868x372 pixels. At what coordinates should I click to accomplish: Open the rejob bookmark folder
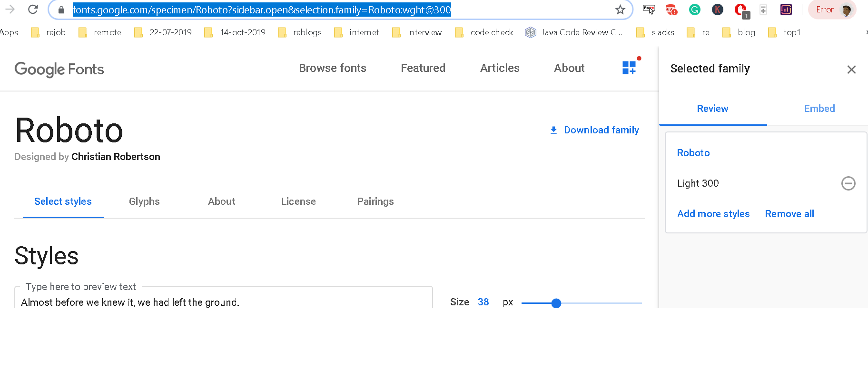tap(48, 32)
